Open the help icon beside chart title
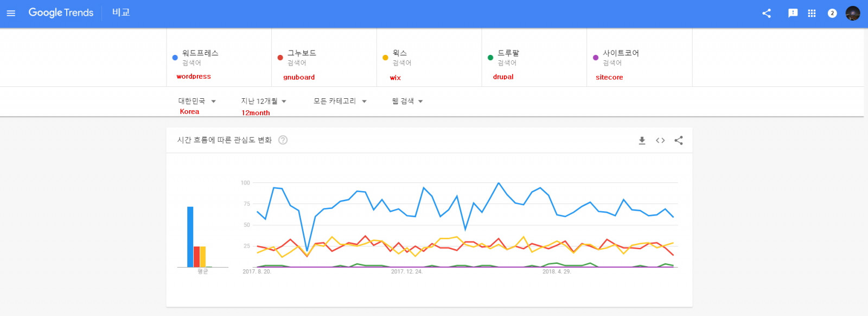This screenshot has height=316, width=868. coord(283,140)
